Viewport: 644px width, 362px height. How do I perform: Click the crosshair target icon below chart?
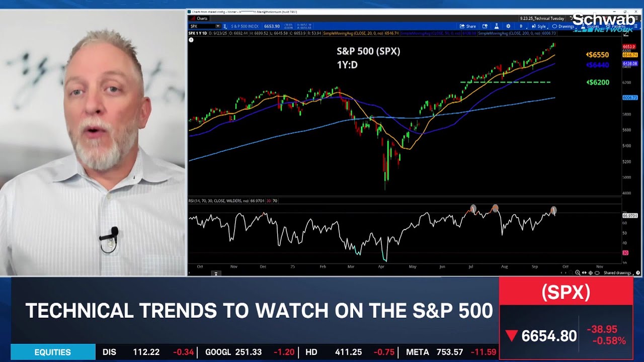point(590,273)
